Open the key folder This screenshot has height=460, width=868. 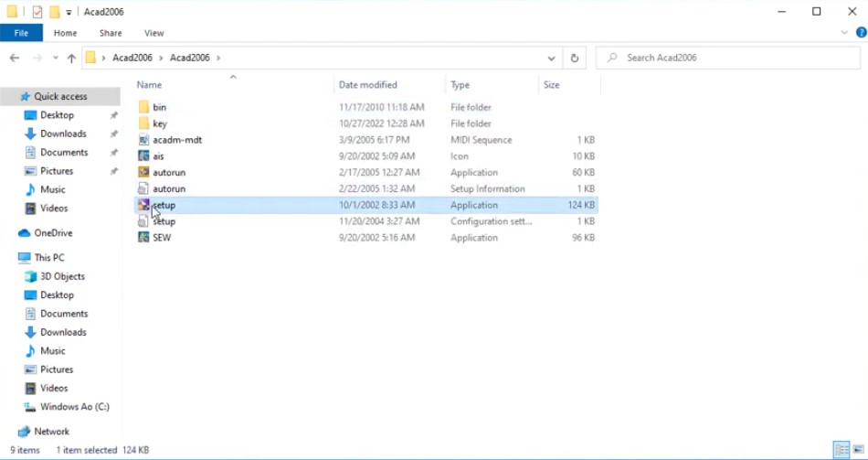pos(159,123)
